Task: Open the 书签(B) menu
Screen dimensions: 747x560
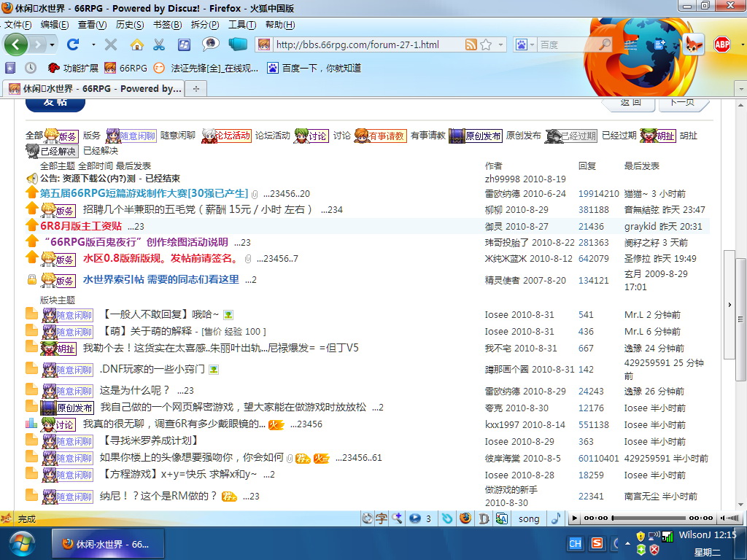Action: coord(167,25)
